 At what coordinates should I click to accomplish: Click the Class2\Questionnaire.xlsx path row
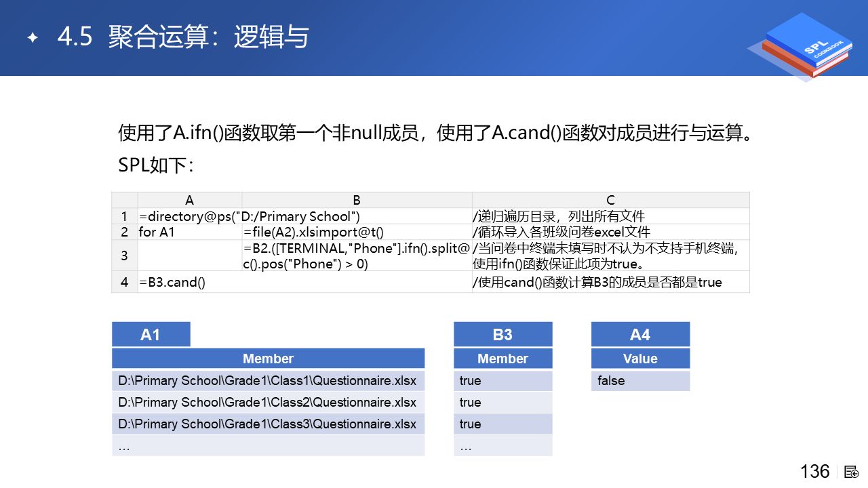[x=269, y=402]
